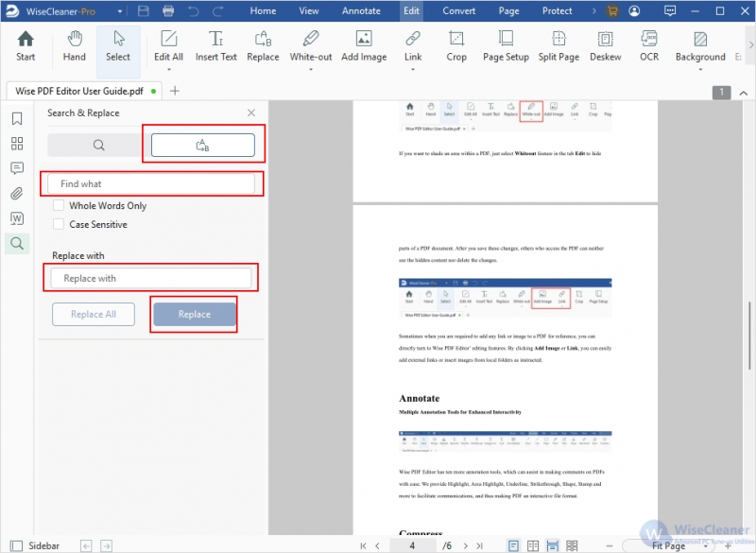Open the Replace tool in the ribbon
Image resolution: width=756 pixels, height=553 pixels.
point(263,46)
